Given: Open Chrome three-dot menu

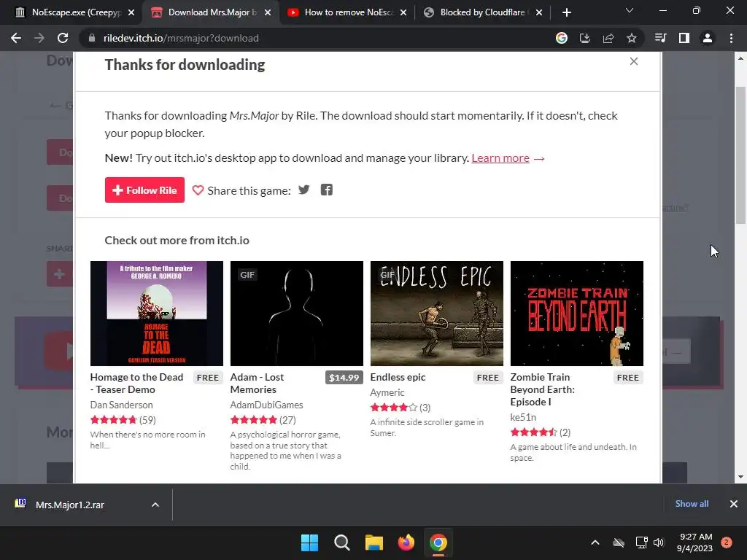Looking at the screenshot, I should [731, 38].
